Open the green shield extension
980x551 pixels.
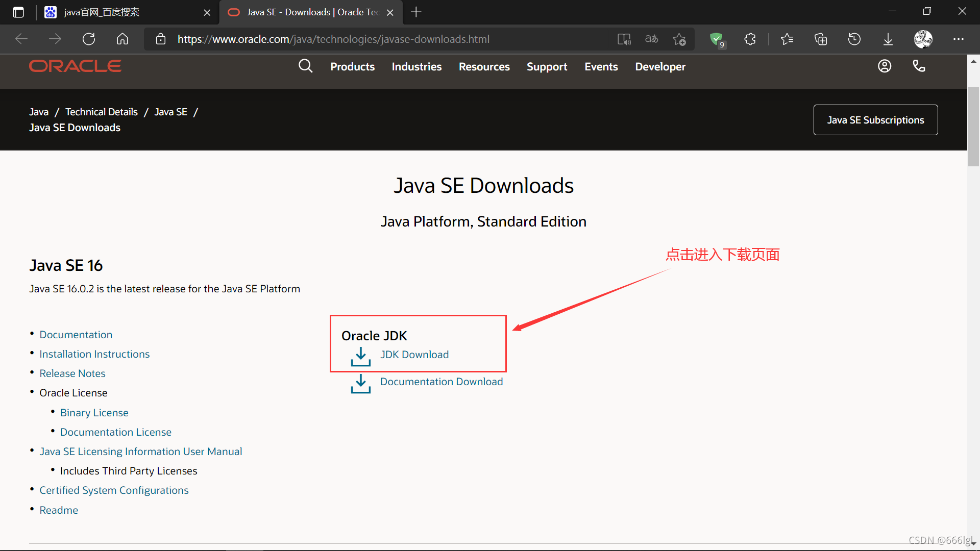click(717, 39)
